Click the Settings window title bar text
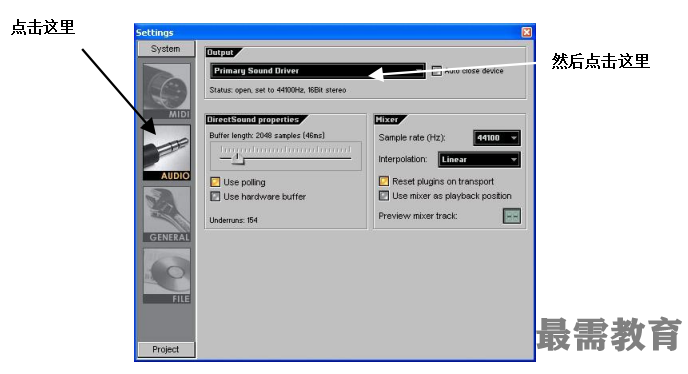This screenshot has width=688, height=374. pos(154,32)
